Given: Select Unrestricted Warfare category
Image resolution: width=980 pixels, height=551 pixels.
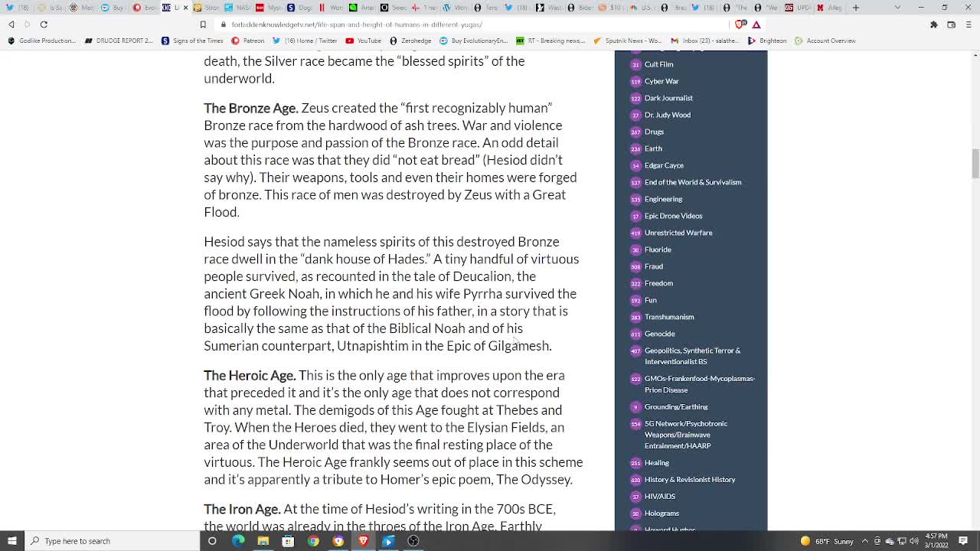Looking at the screenshot, I should pos(678,233).
